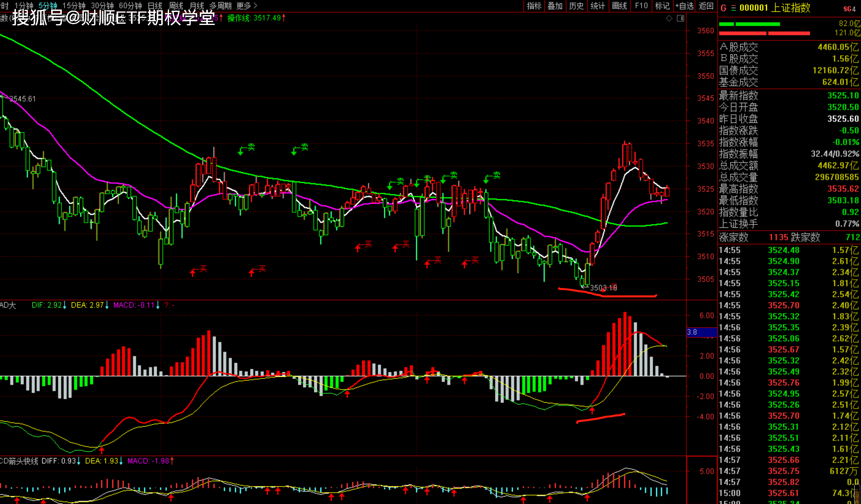Switch to 日线 daily chart tab
Image resolution: width=861 pixels, height=504 pixels.
(155, 6)
